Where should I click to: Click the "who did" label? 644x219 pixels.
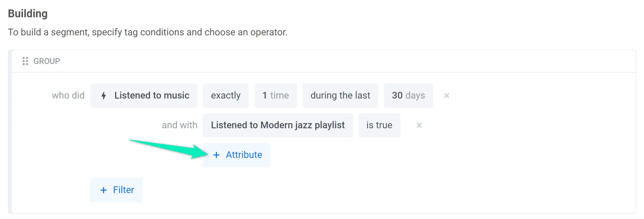pos(68,96)
